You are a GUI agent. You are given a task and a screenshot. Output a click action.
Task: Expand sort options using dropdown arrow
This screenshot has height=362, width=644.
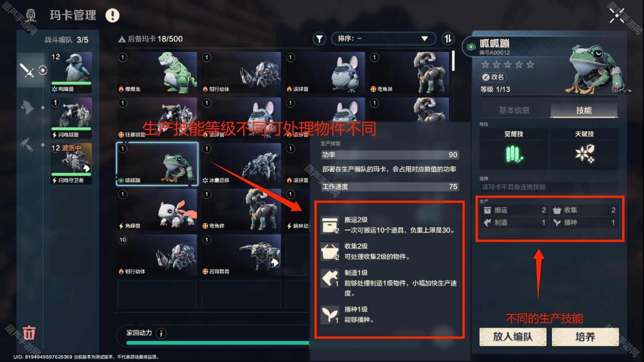(424, 39)
